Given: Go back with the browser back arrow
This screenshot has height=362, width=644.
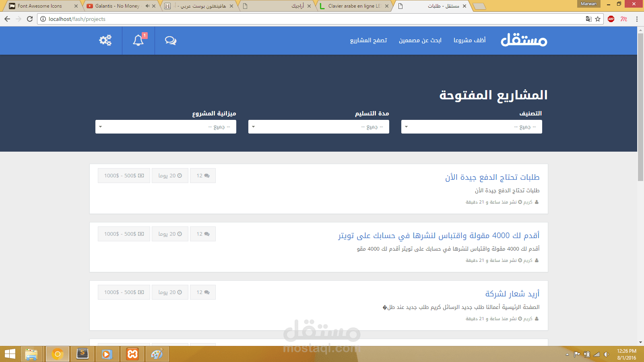Looking at the screenshot, I should pyautogui.click(x=7, y=19).
